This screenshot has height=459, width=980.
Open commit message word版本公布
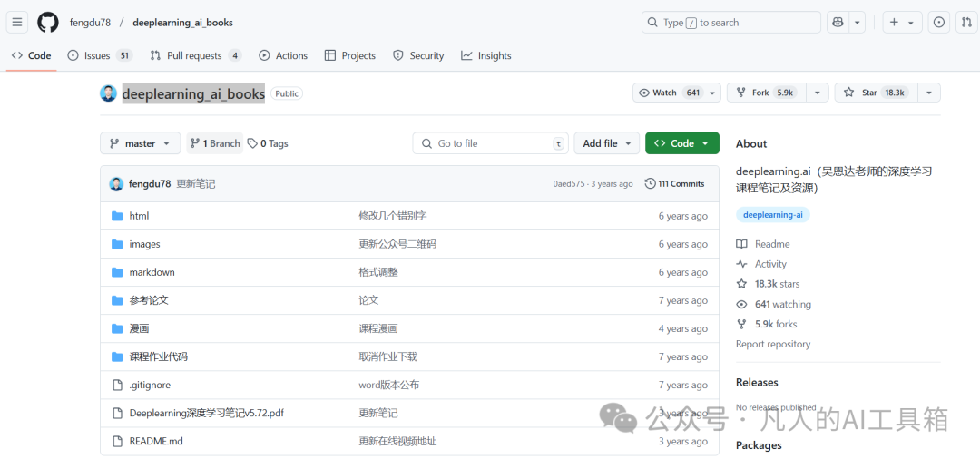[388, 385]
